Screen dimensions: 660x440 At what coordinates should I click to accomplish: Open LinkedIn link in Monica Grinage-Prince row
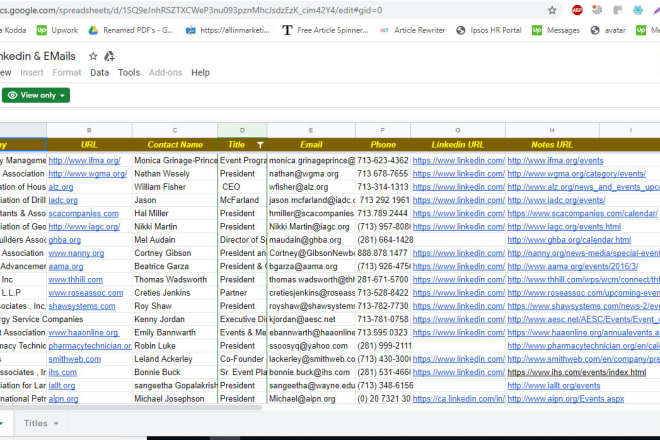tap(458, 160)
